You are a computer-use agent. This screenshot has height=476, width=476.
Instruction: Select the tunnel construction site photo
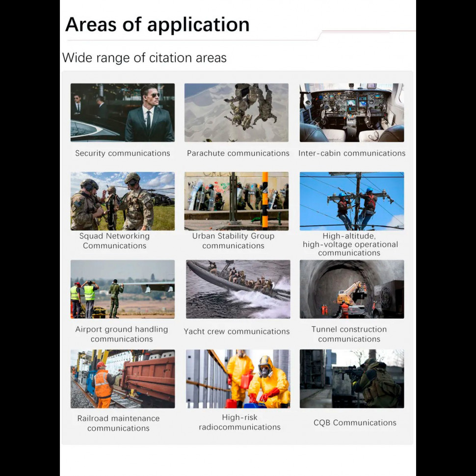[351, 289]
